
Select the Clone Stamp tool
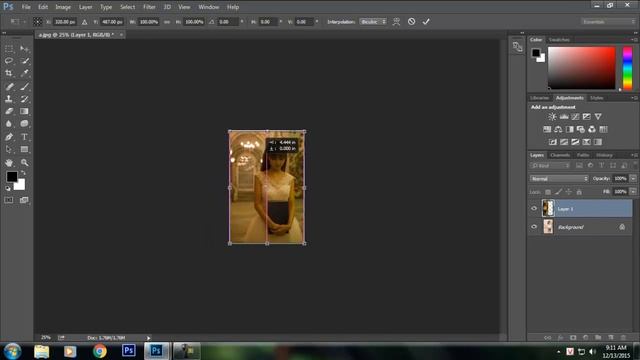click(x=9, y=99)
